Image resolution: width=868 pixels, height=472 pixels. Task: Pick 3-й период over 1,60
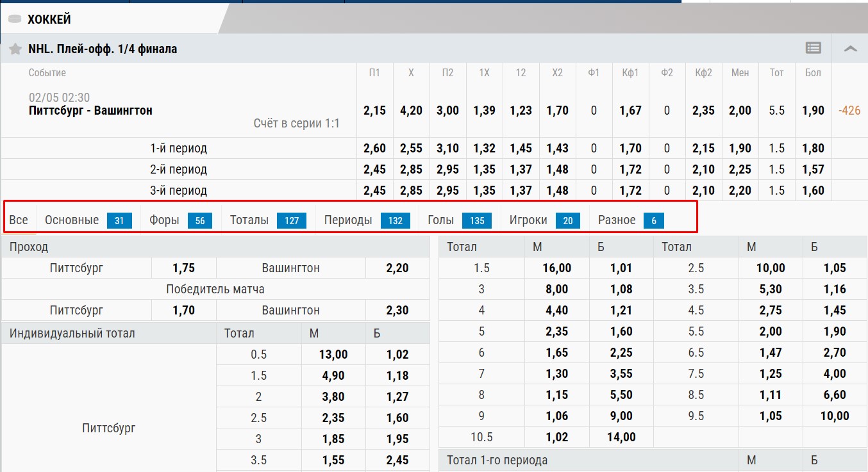813,190
